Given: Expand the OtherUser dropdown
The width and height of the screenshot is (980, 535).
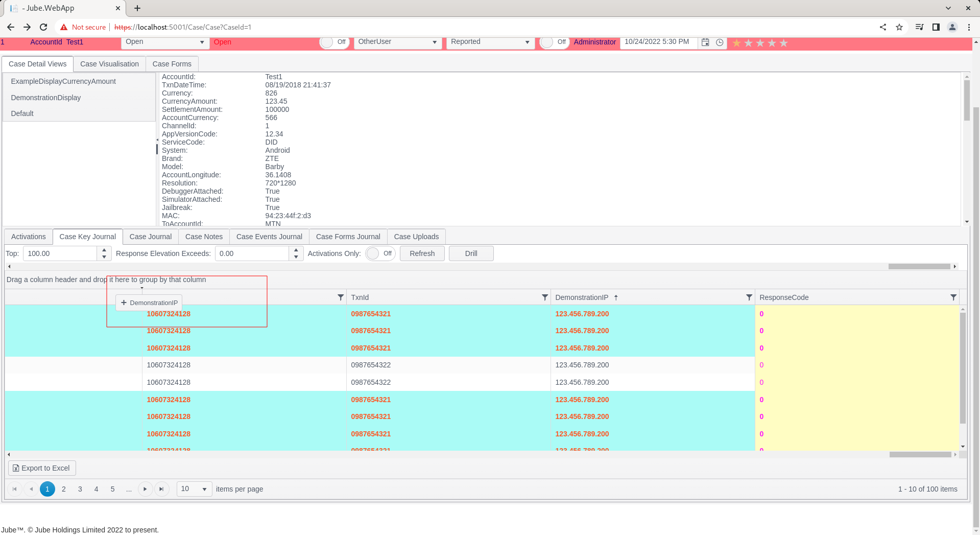Looking at the screenshot, I should 435,42.
